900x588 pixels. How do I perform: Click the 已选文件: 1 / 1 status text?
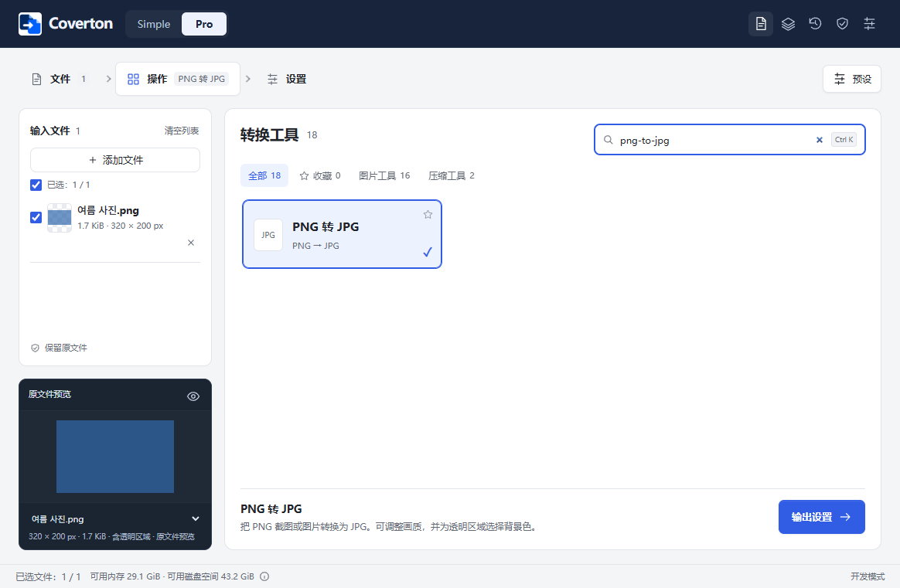pos(48,576)
